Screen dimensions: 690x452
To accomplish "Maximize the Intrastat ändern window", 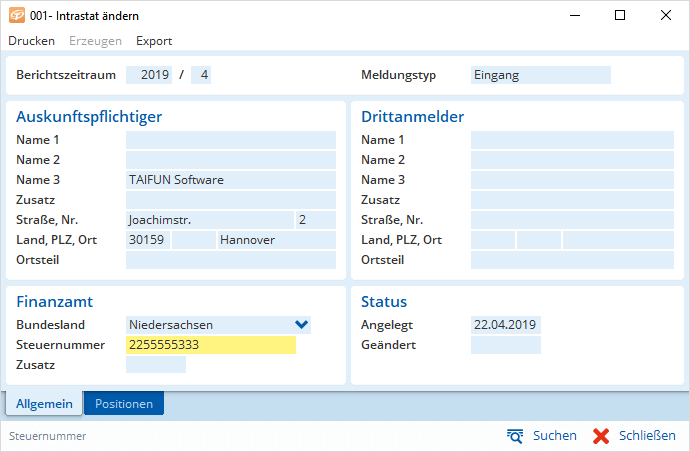I will (x=620, y=16).
